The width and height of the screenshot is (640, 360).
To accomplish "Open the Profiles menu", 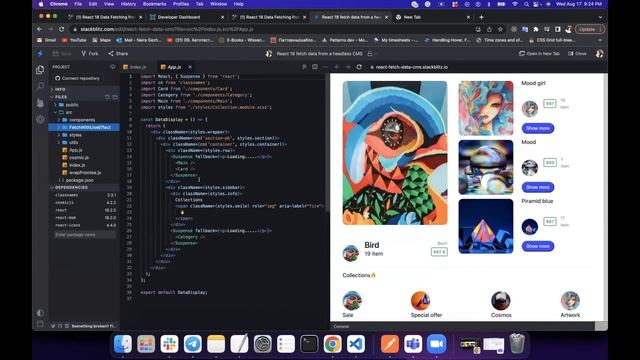I will [x=181, y=4].
